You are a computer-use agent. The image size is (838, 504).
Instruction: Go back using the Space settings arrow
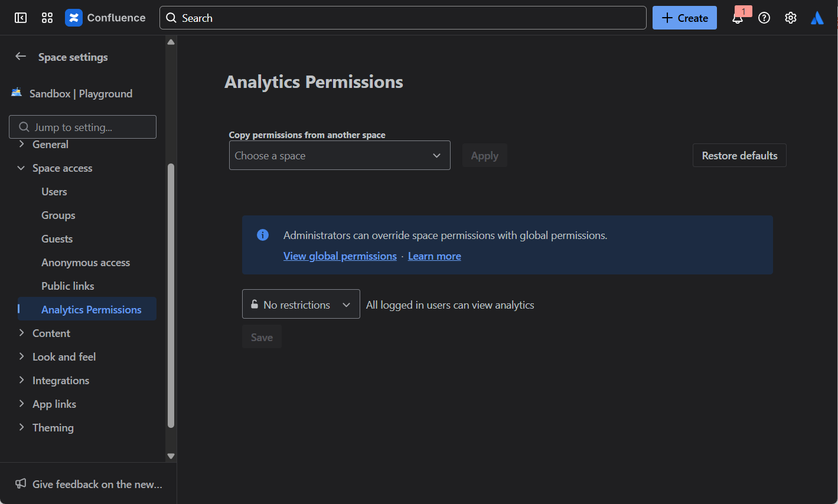20,56
